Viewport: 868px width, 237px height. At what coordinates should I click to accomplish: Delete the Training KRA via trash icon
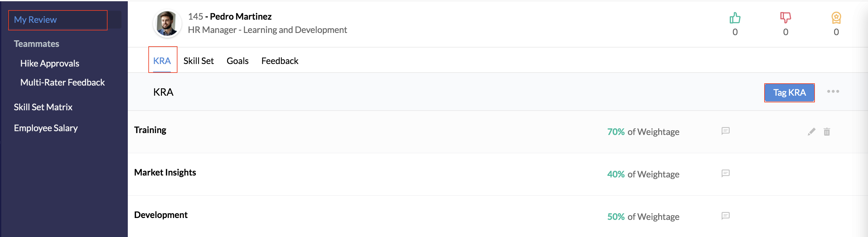click(827, 132)
